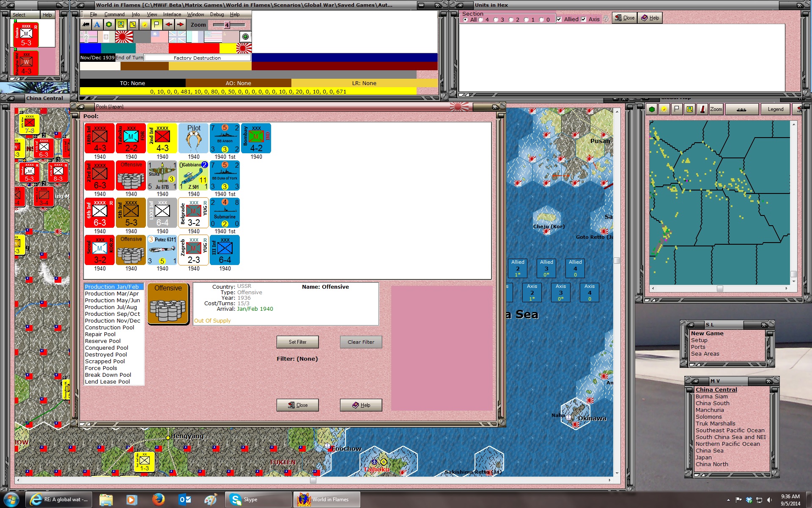812x508 pixels.
Task: Click the Zoom slider handle
Action: click(227, 25)
